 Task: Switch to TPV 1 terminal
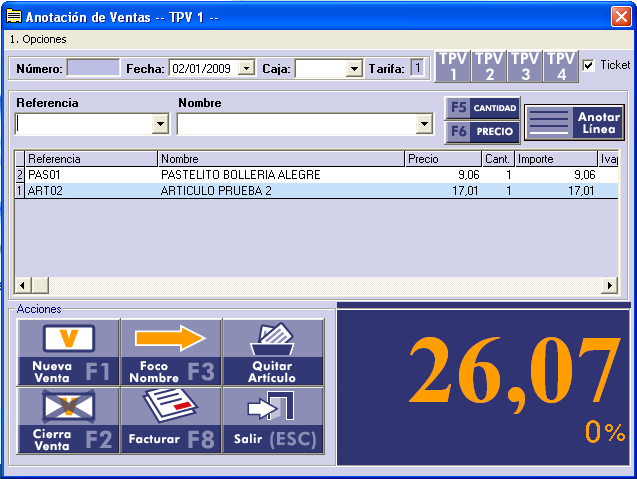click(x=453, y=67)
